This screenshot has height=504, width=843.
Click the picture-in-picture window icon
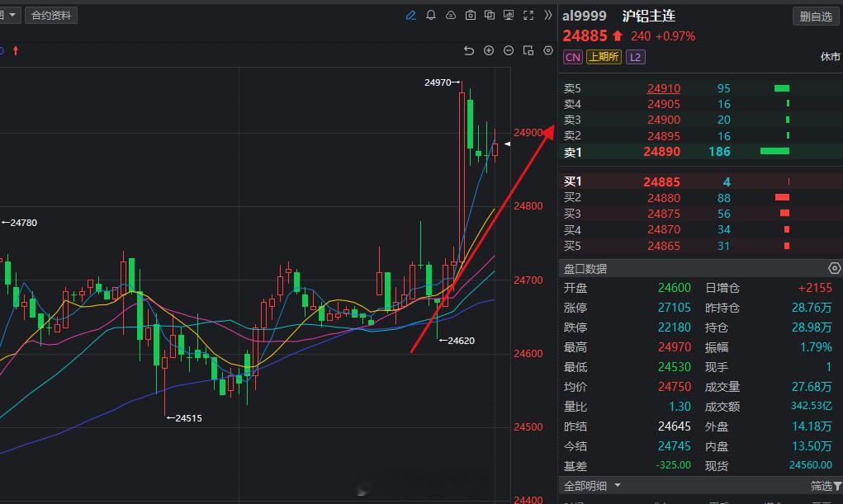(x=528, y=50)
